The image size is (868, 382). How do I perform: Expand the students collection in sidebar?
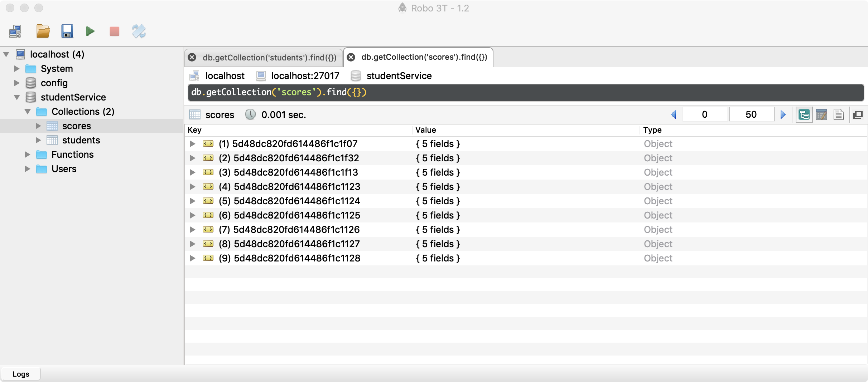[38, 140]
